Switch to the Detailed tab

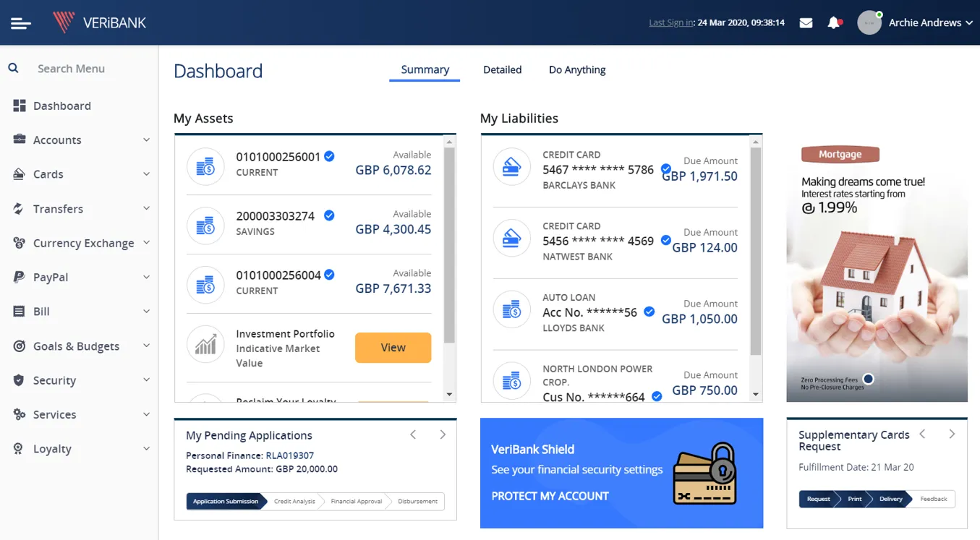click(x=502, y=70)
